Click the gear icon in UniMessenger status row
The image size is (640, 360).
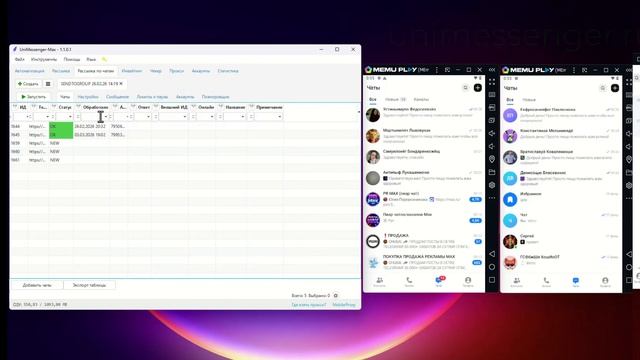click(336, 296)
